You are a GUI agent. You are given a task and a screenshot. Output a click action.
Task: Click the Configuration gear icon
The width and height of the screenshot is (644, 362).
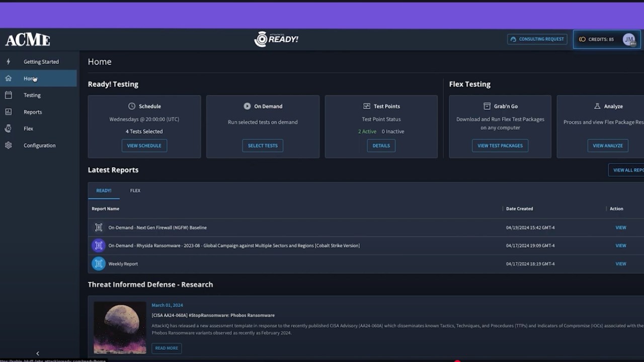pos(8,145)
